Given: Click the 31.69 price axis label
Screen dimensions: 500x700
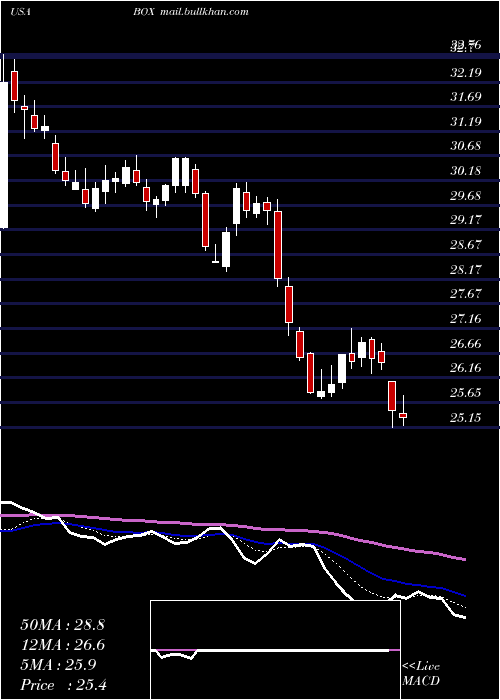Looking at the screenshot, I should tap(466, 97).
